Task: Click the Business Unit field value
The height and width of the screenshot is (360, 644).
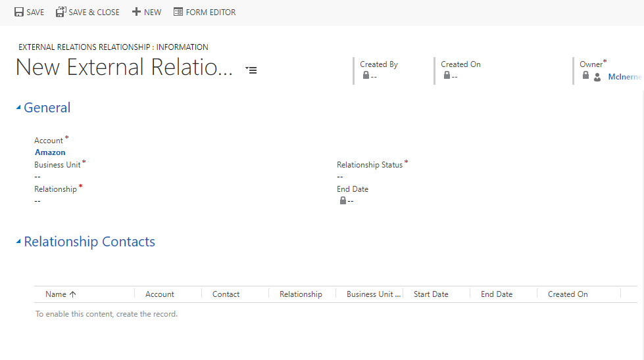Action: tap(37, 176)
